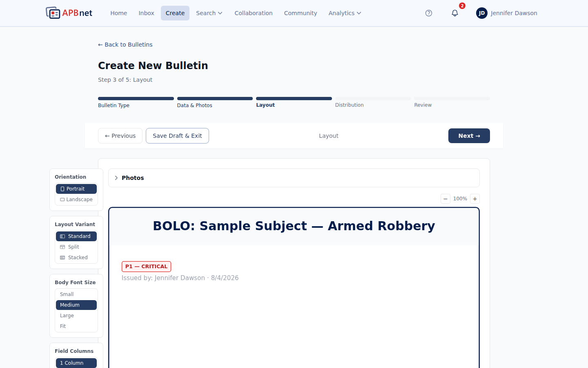The height and width of the screenshot is (368, 588).
Task: Zoom out with the minus button
Action: pyautogui.click(x=445, y=199)
